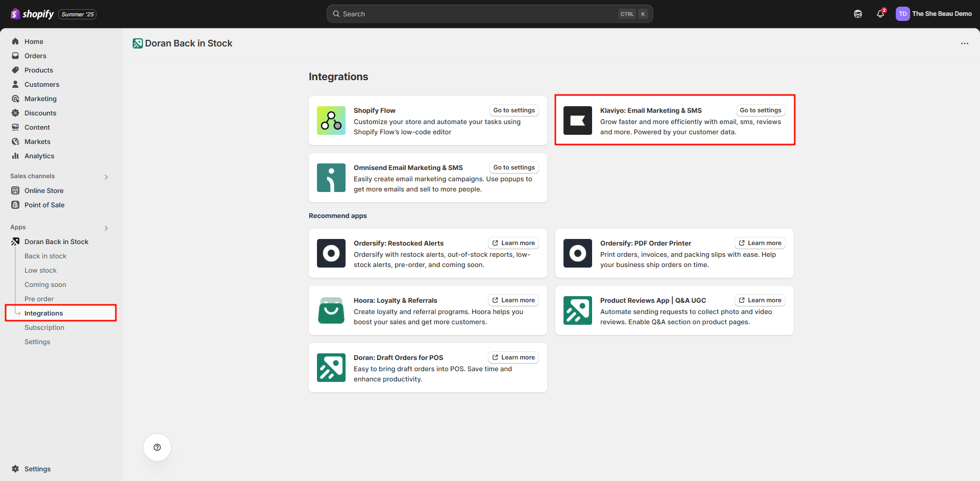
Task: Click the top Search field
Action: click(x=490, y=14)
